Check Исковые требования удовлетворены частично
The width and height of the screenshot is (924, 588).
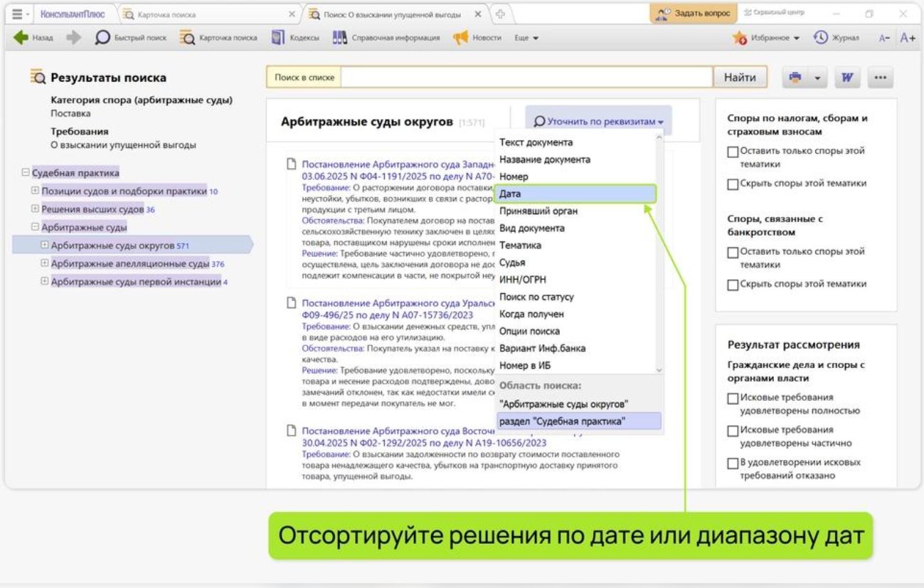(733, 430)
